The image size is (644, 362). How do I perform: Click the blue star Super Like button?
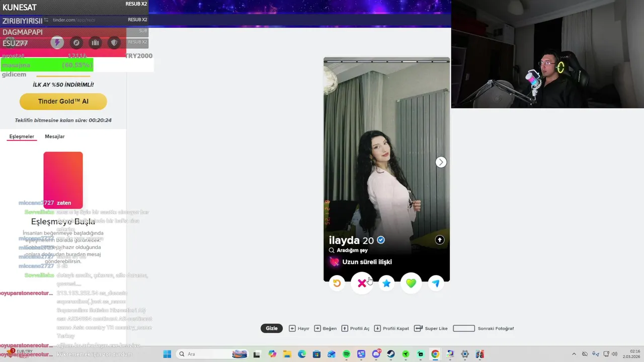click(x=386, y=283)
